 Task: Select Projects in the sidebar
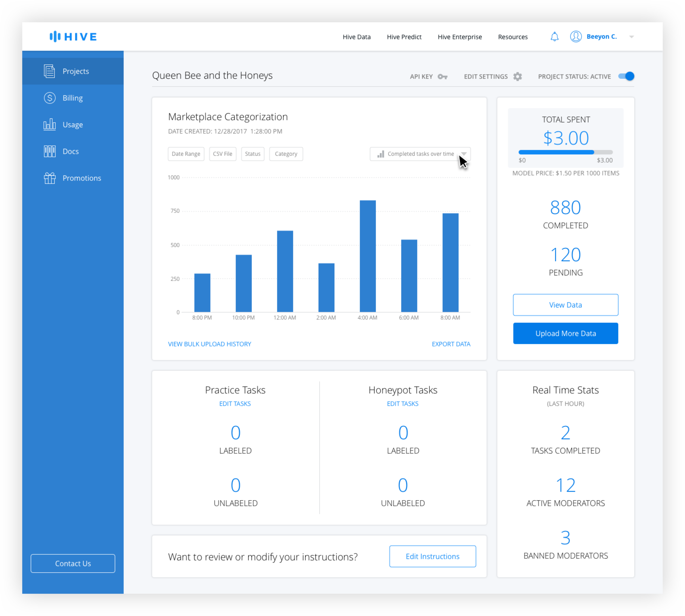(73, 71)
